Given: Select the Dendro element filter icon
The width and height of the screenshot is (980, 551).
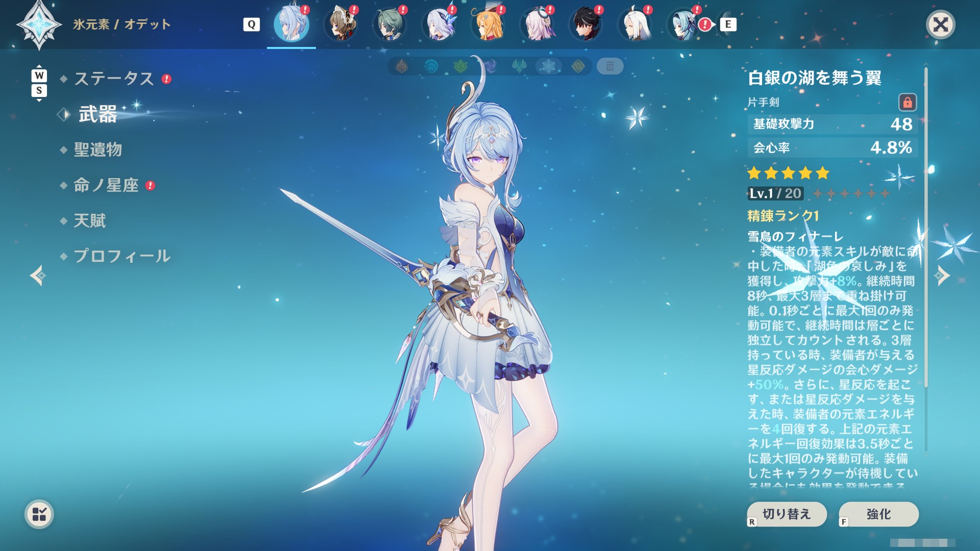Looking at the screenshot, I should 461,66.
